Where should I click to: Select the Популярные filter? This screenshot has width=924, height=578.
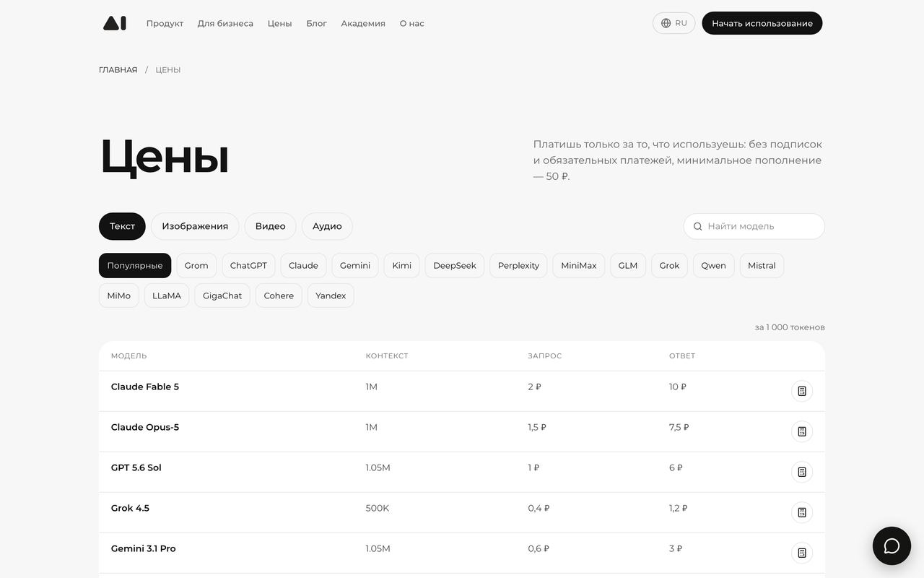click(135, 265)
